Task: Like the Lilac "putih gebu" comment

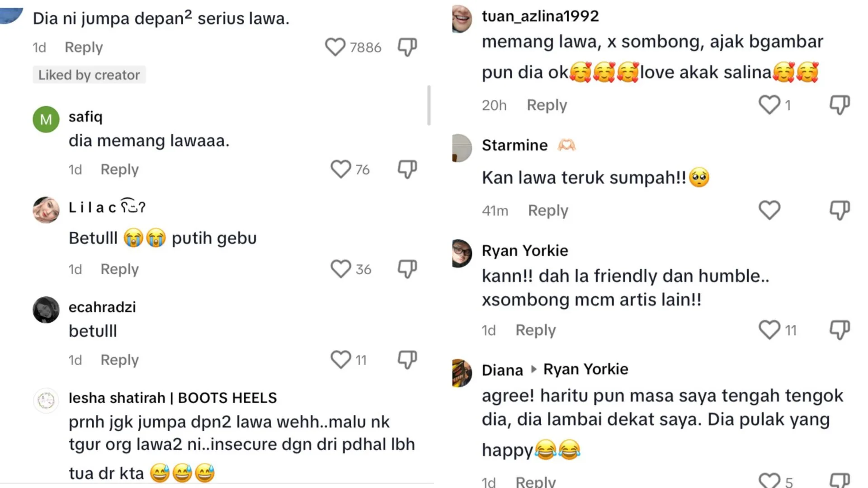Action: 340,269
